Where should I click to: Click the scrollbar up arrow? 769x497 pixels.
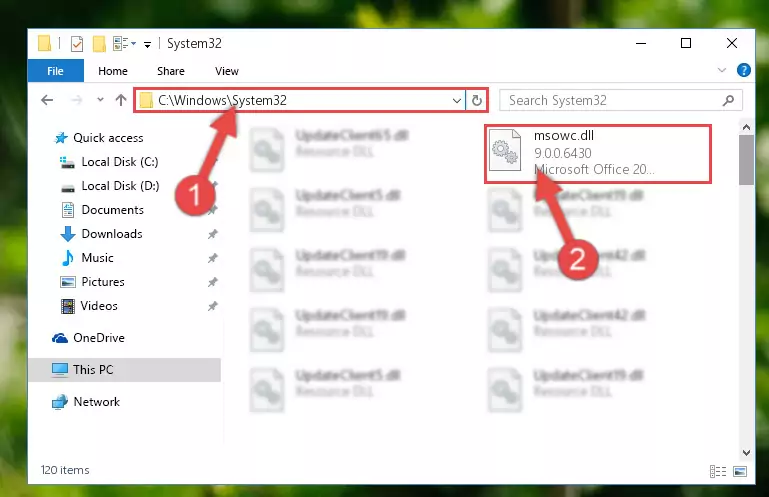click(746, 128)
